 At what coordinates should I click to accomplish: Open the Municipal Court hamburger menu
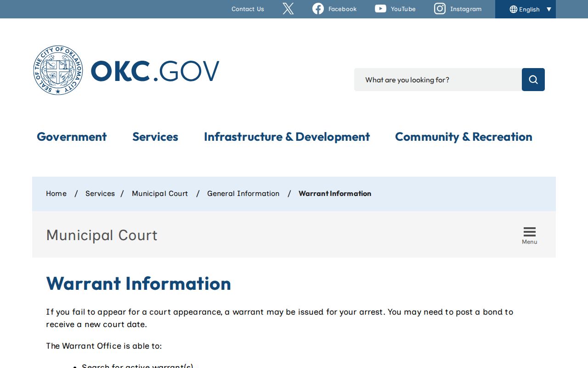pos(530,236)
